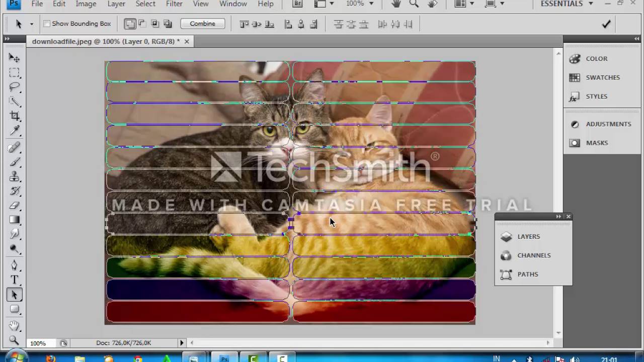Select the Zoom tool in toolbox
The image size is (644, 362).
[14, 340]
